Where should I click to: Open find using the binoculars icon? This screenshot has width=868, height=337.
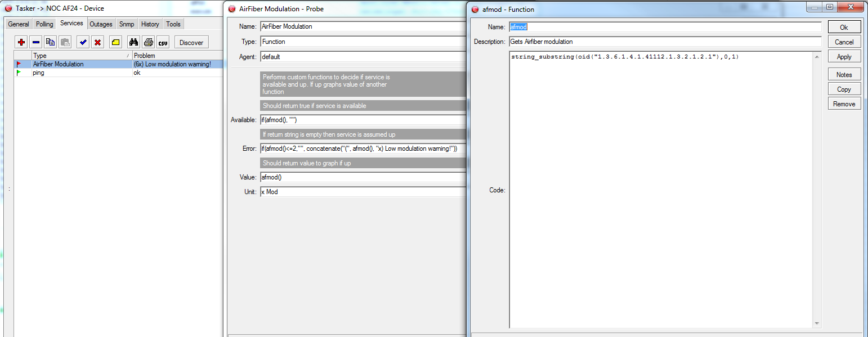tap(133, 42)
